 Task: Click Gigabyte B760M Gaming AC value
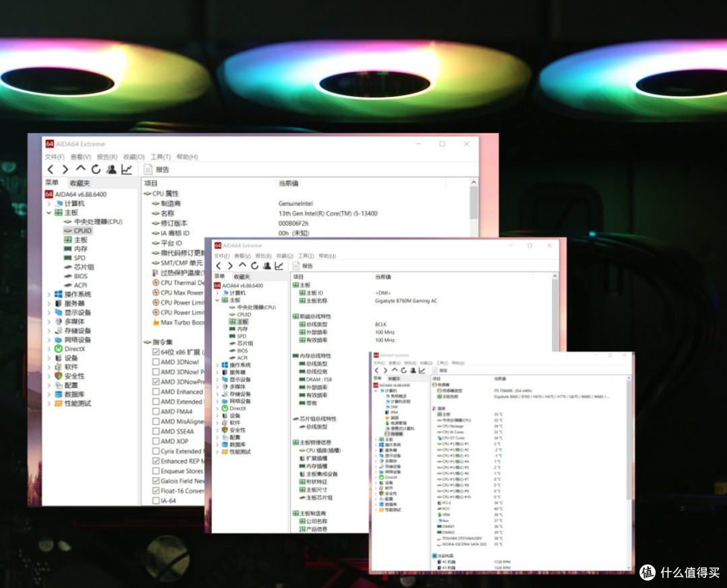click(x=406, y=301)
